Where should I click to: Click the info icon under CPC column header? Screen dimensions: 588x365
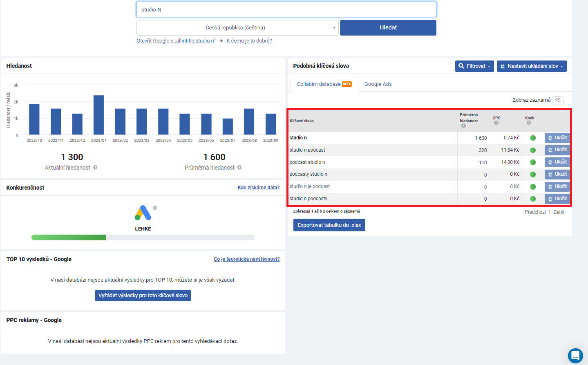point(496,123)
